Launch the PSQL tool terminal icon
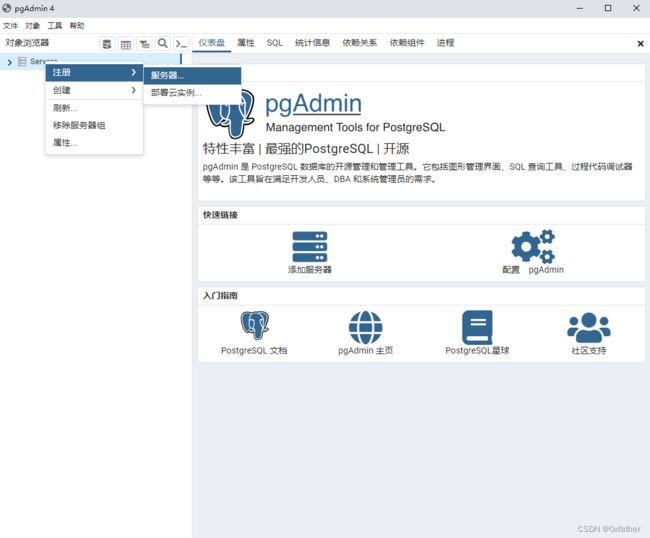This screenshot has height=538, width=650. coord(181,44)
